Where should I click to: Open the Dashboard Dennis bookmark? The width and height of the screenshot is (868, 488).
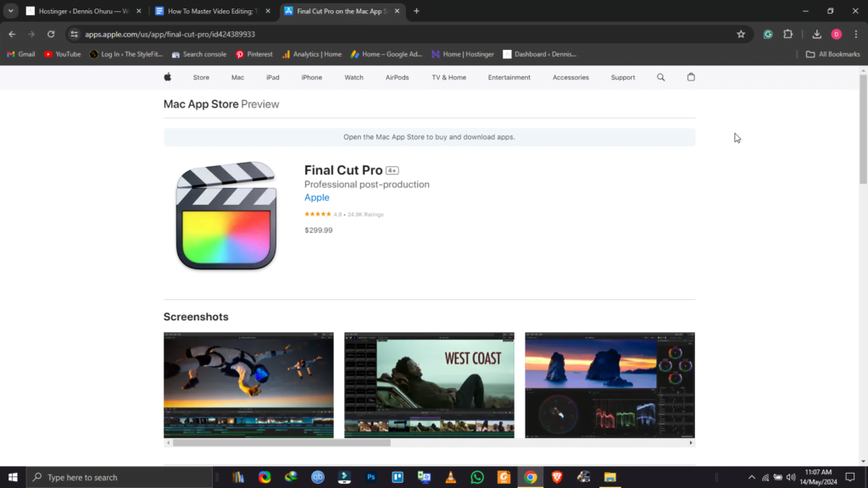(x=540, y=54)
